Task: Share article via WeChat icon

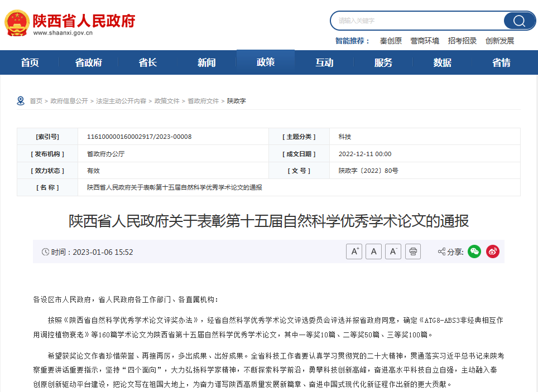Action: [474, 251]
